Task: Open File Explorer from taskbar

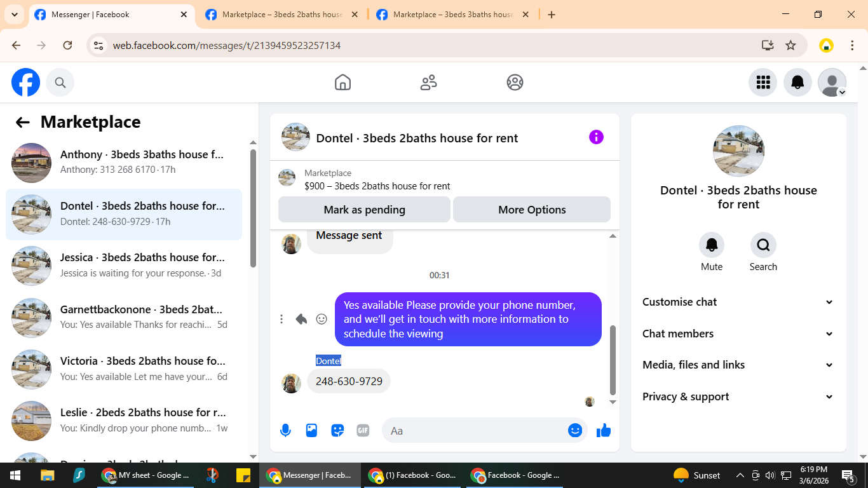Action: pyautogui.click(x=47, y=475)
